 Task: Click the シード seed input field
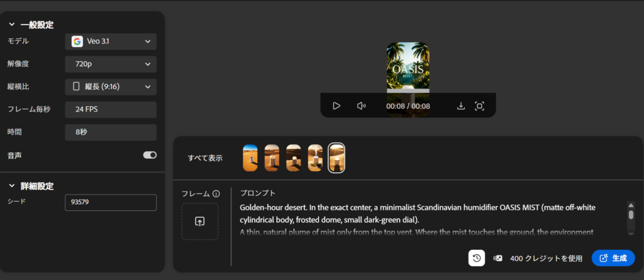[x=111, y=203]
